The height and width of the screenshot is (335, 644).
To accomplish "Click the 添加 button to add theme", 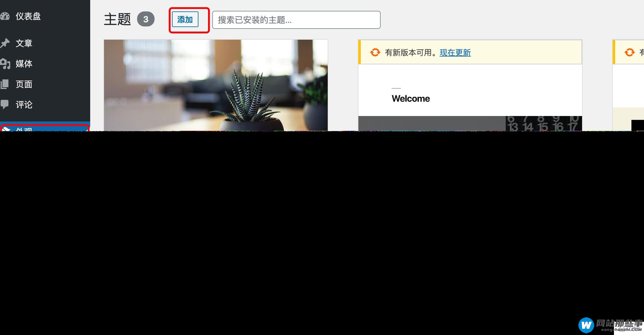I will (x=185, y=20).
